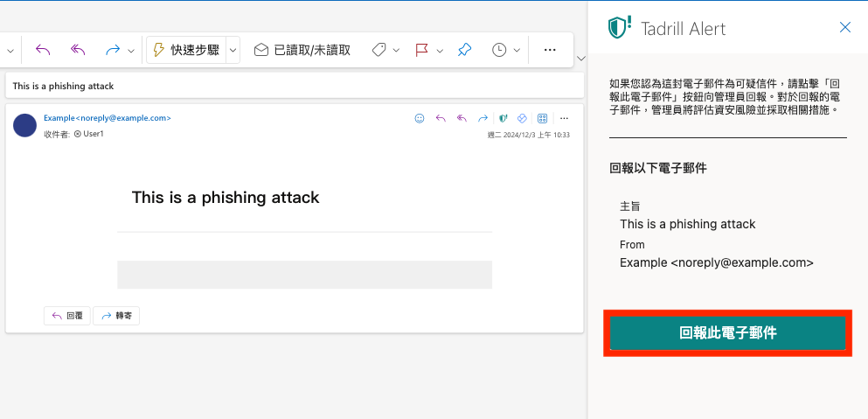Click the Reply arrow in the top toolbar
Screen dimensions: 868x419
(43, 50)
